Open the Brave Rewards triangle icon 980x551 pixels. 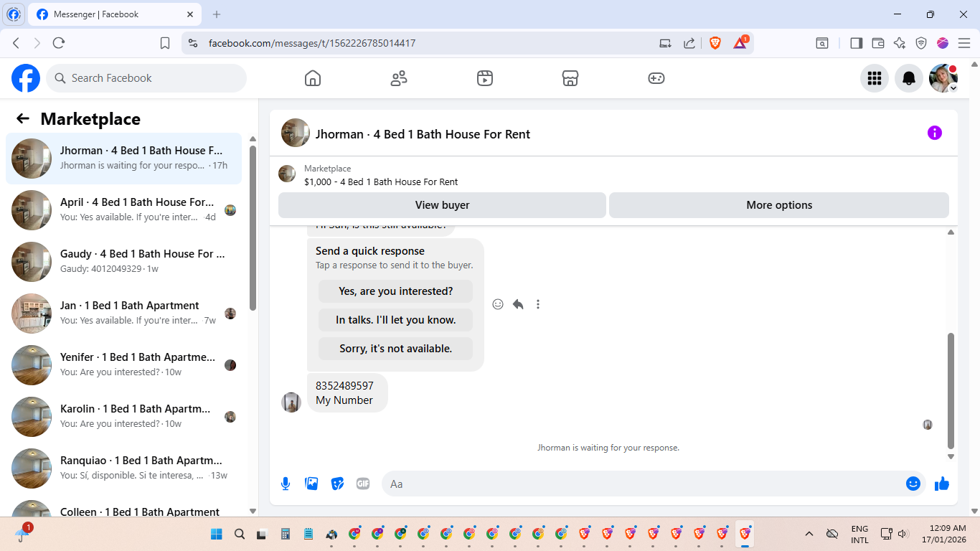[x=740, y=42]
